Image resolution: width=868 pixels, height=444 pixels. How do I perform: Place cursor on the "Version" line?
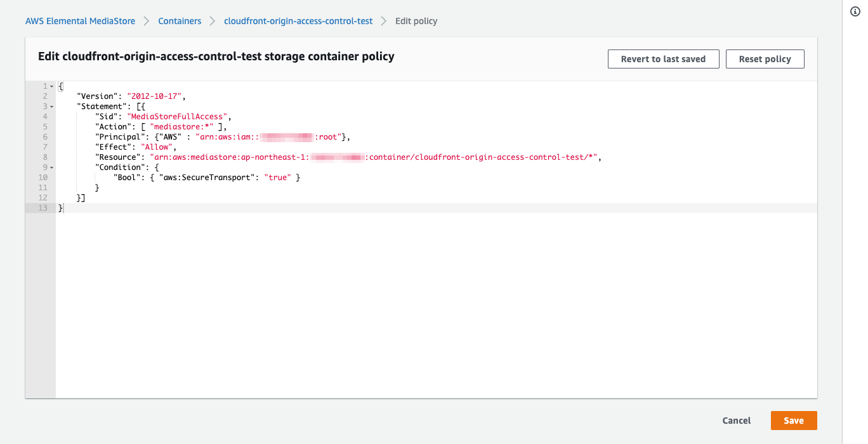point(437,96)
